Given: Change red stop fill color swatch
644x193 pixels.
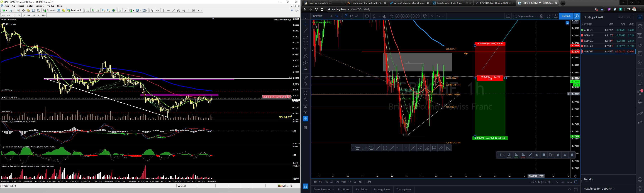Looking at the screenshot, I should [523, 155].
